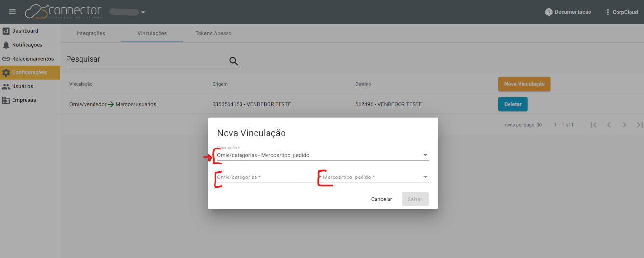
Task: Switch to the Tokens Acesso tab
Action: tap(214, 33)
